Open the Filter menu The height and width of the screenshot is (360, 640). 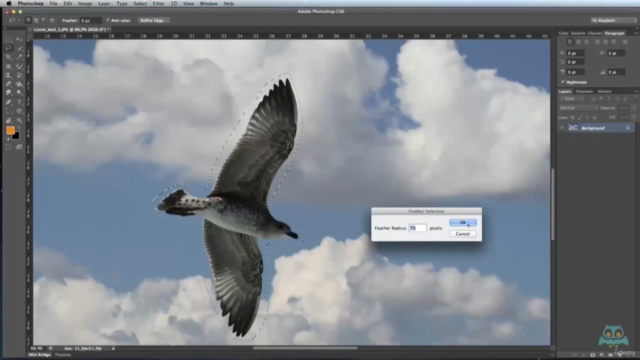[x=158, y=3]
